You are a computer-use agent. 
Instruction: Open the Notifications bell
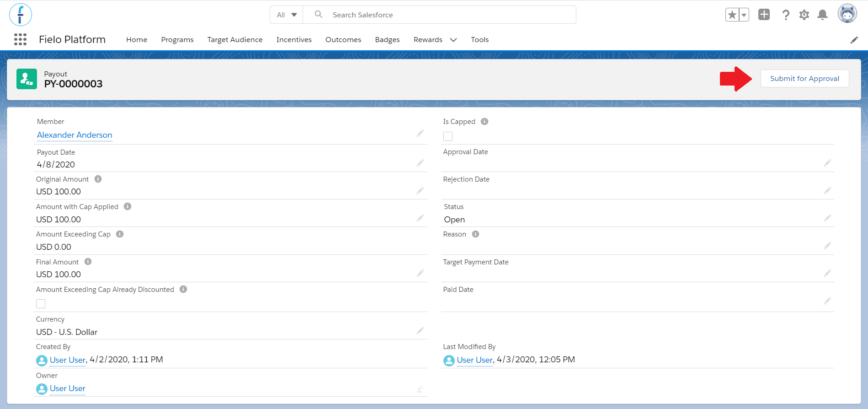coord(822,15)
